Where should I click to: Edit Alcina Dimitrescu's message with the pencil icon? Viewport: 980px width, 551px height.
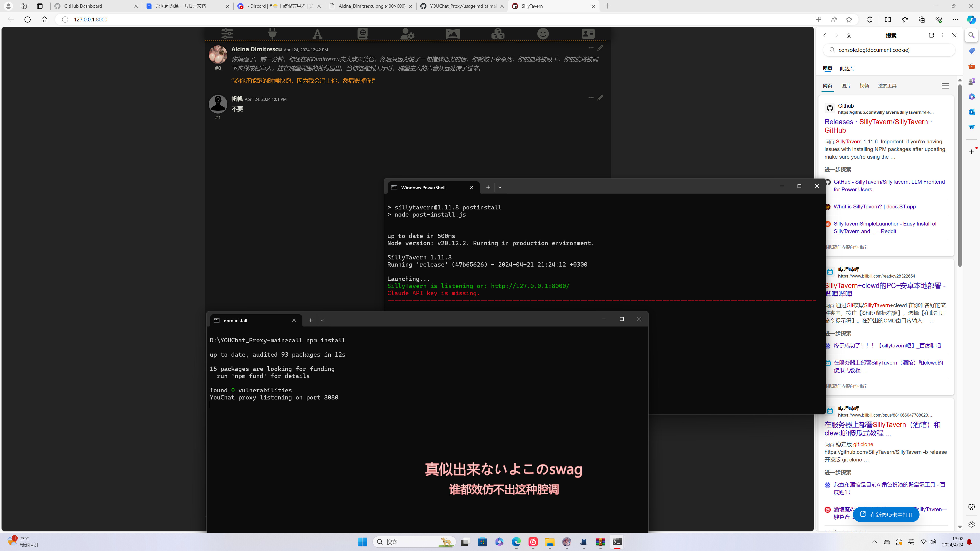tap(600, 48)
